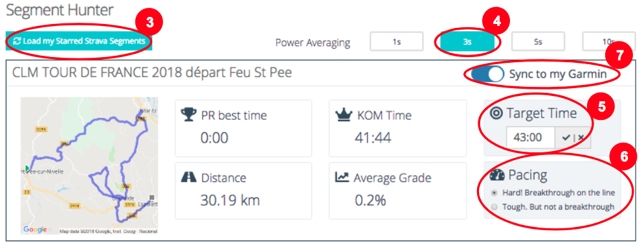Click Load my Starred Strava Segments button

click(x=79, y=41)
